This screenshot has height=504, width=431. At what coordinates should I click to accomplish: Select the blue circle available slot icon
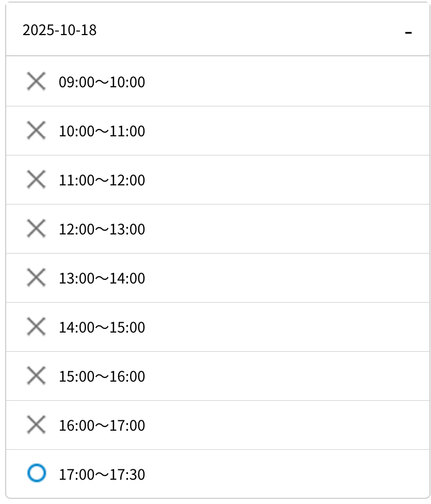click(x=36, y=473)
